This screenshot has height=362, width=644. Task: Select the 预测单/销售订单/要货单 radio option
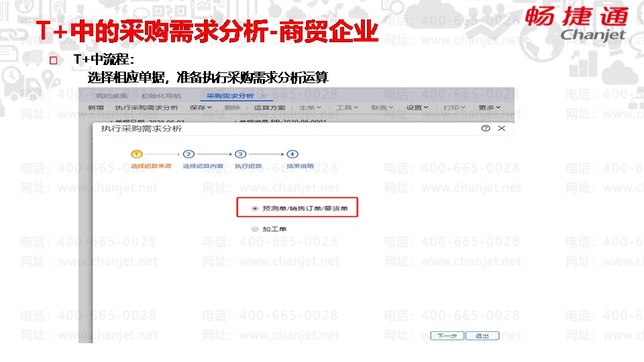pyautogui.click(x=255, y=208)
